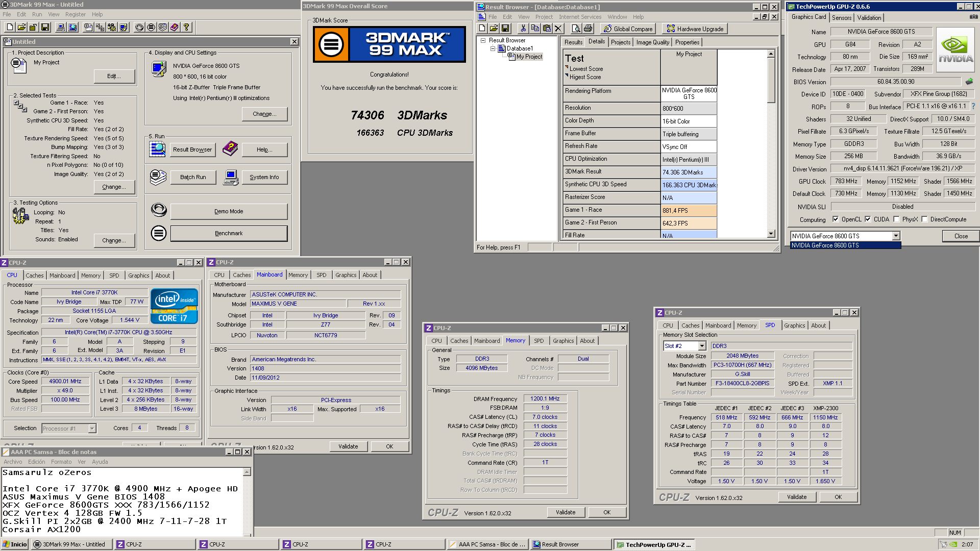Screen dimensions: 980x551
Task: Click Delete X icon in Result Browser toolbar
Action: pyautogui.click(x=558, y=29)
